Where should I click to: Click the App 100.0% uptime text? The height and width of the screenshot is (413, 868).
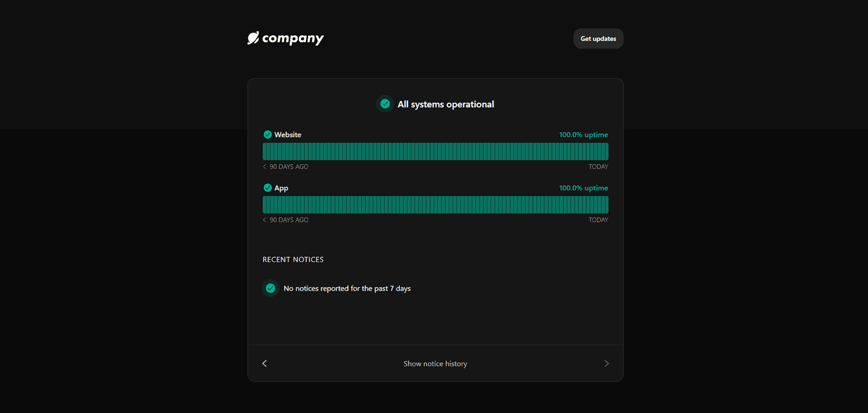(x=584, y=188)
